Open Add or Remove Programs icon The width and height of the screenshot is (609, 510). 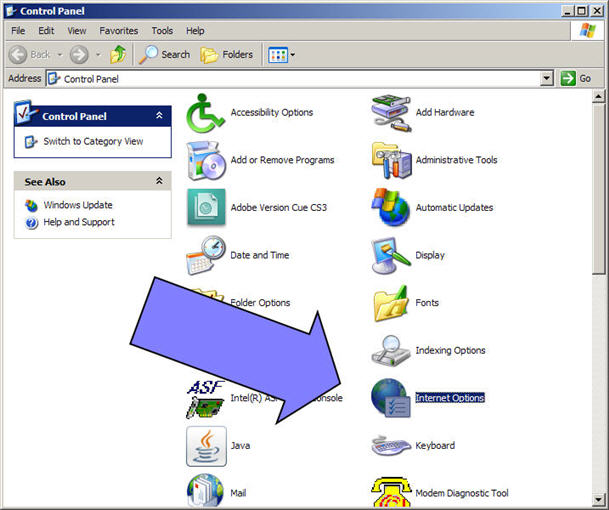tap(206, 160)
